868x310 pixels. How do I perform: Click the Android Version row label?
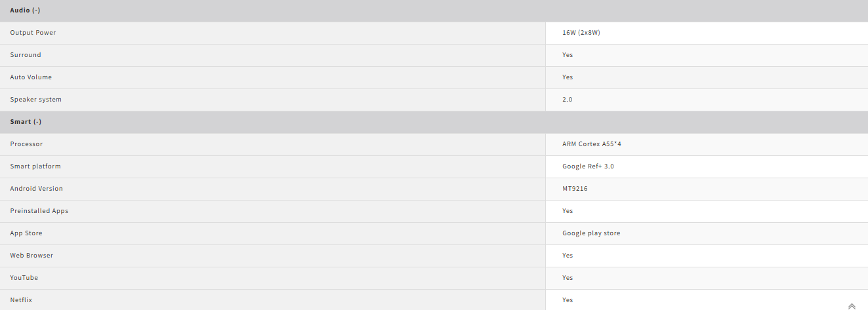pos(37,189)
